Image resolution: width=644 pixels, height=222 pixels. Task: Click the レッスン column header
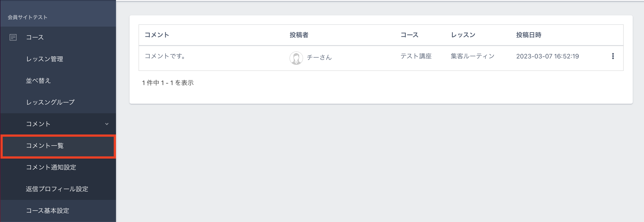pos(463,35)
